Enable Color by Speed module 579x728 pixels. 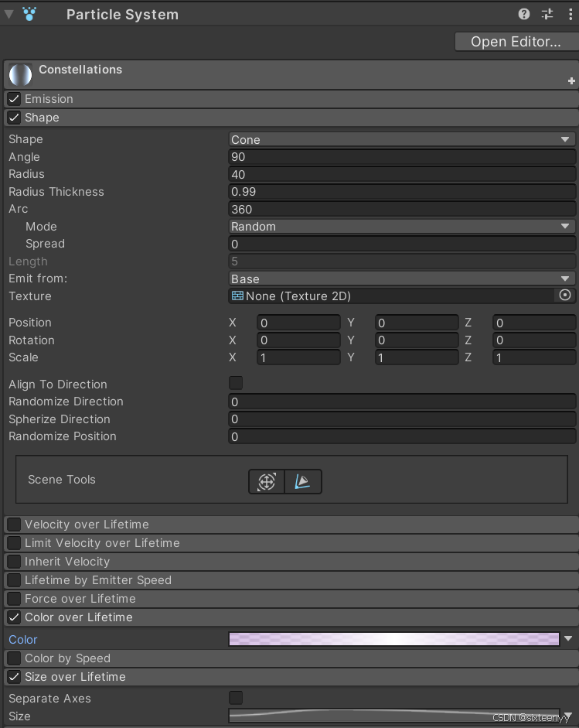click(14, 658)
